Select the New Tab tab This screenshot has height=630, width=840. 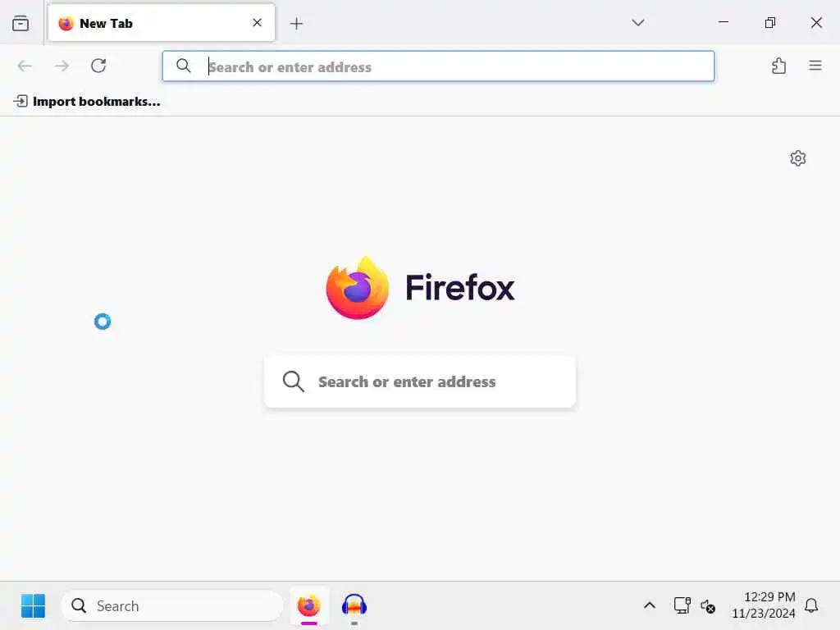162,23
